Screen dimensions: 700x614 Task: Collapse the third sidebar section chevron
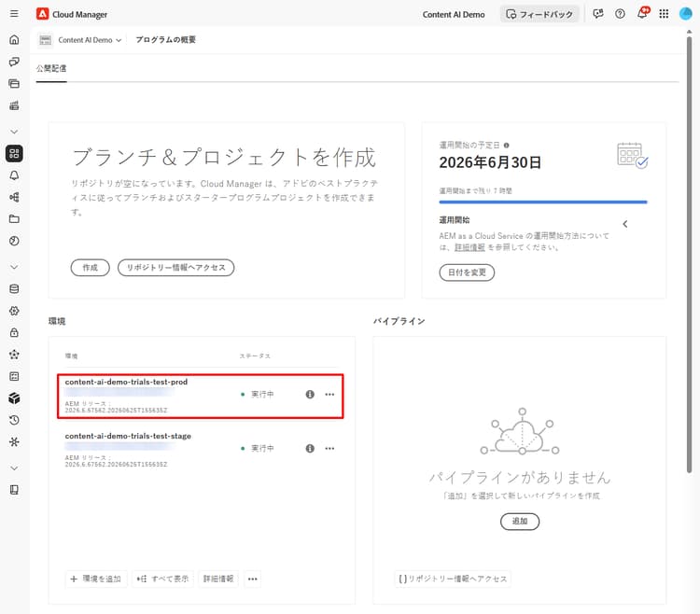click(14, 468)
